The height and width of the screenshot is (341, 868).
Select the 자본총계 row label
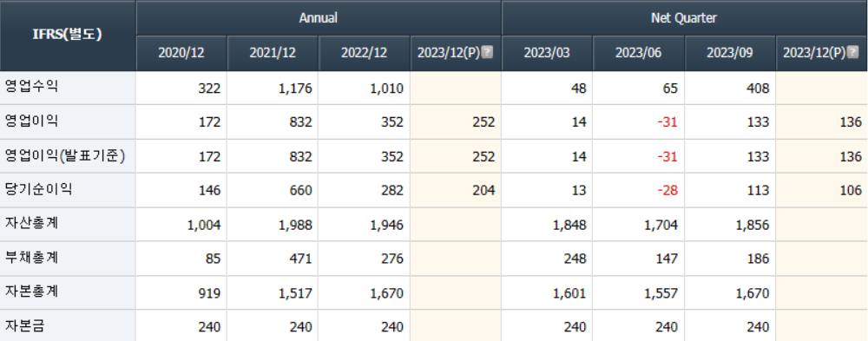click(31, 292)
